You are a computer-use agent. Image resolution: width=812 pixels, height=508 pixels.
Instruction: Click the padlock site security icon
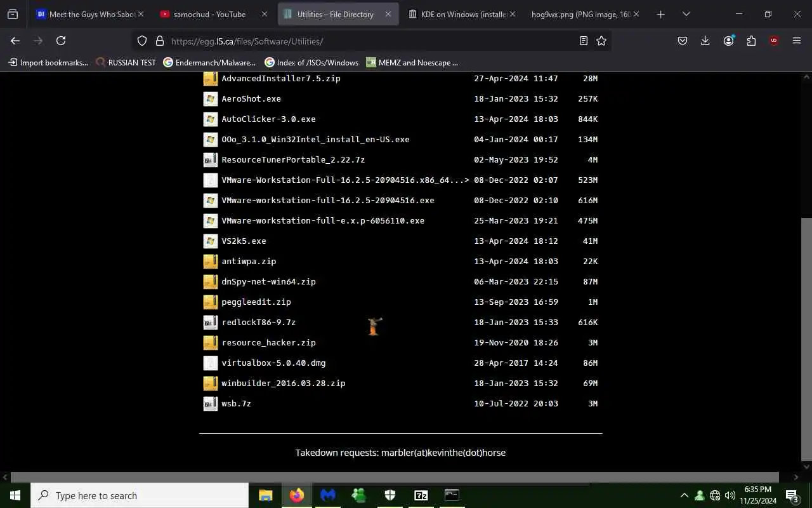coord(160,41)
